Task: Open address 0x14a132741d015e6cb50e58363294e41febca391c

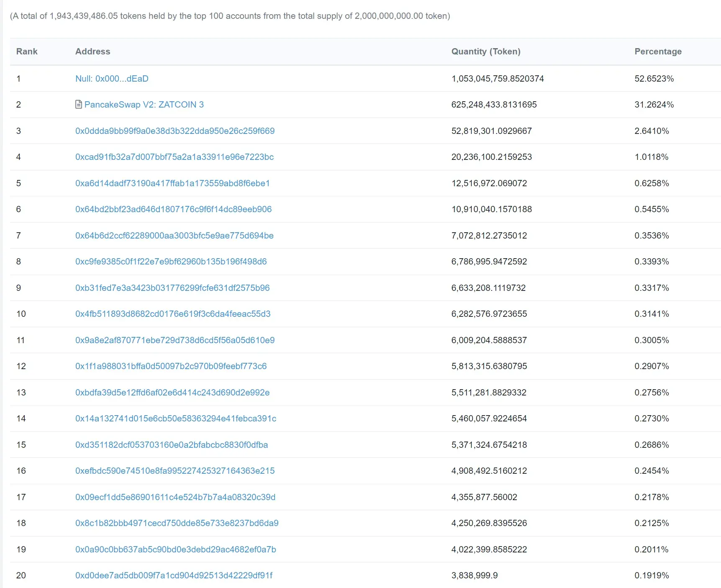Action: point(176,419)
